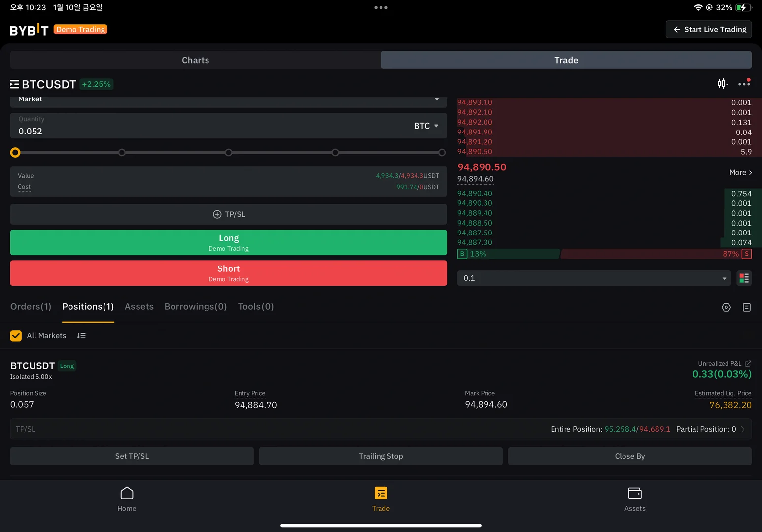The height and width of the screenshot is (532, 762).
Task: Tap the green Long Demo Trading button
Action: click(229, 242)
